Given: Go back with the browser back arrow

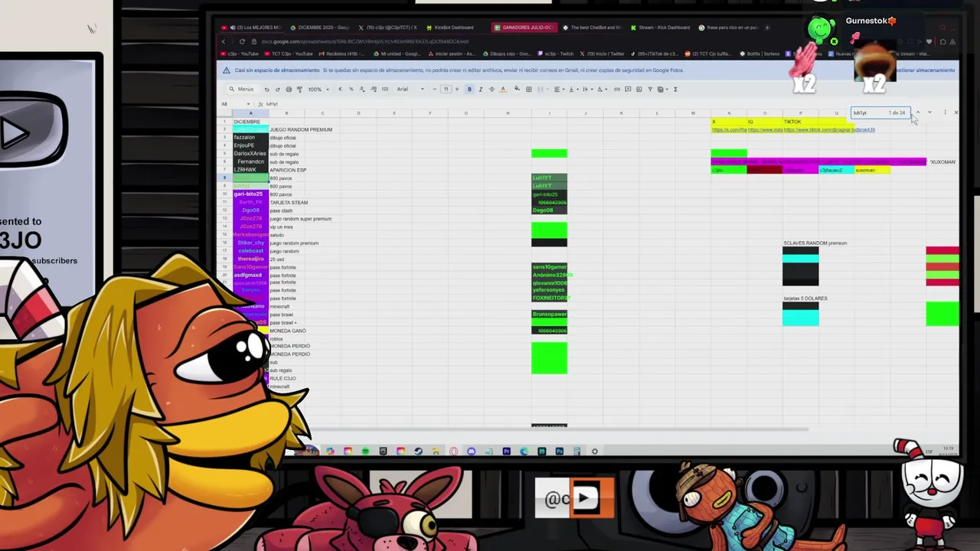Looking at the screenshot, I should [222, 41].
